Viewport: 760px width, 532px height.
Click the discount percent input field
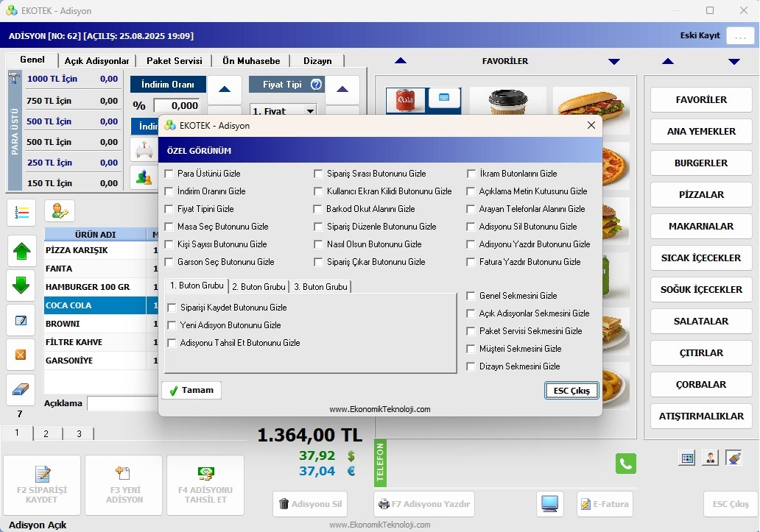pos(177,105)
